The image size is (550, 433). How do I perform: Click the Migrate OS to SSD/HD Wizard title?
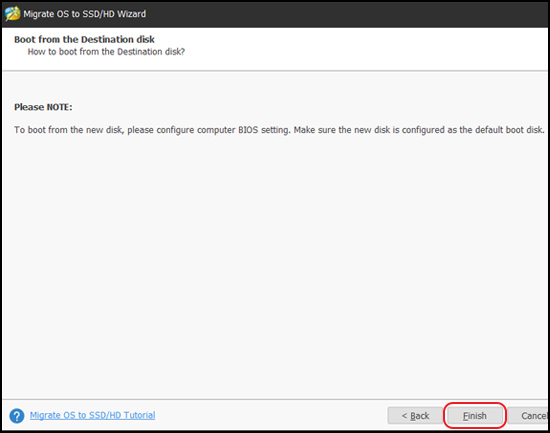click(x=85, y=14)
